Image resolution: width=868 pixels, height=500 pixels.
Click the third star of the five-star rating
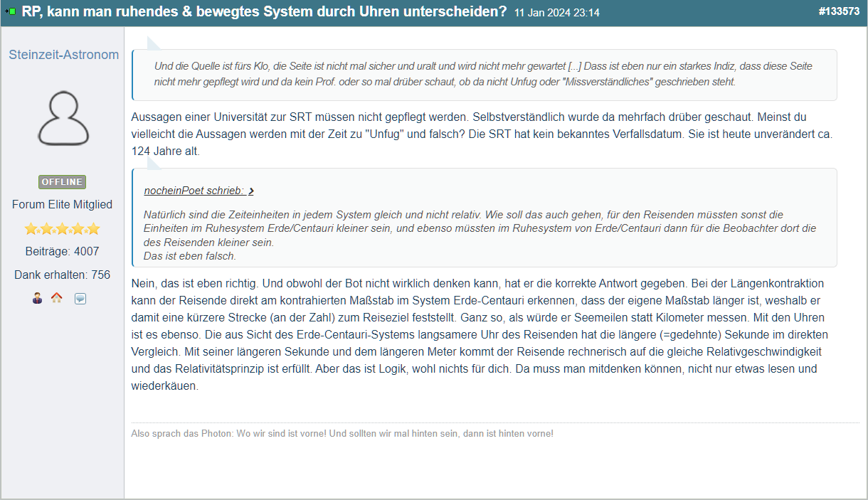click(62, 229)
